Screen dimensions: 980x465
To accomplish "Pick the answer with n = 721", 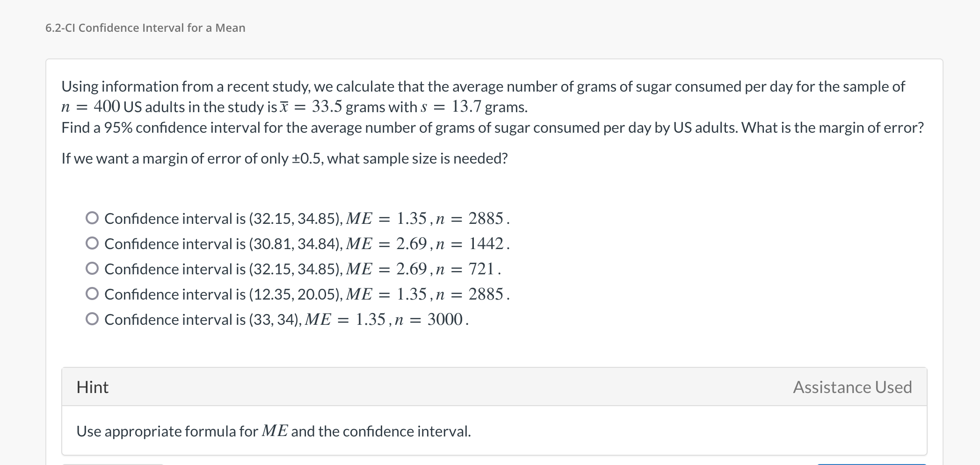I will point(92,268).
